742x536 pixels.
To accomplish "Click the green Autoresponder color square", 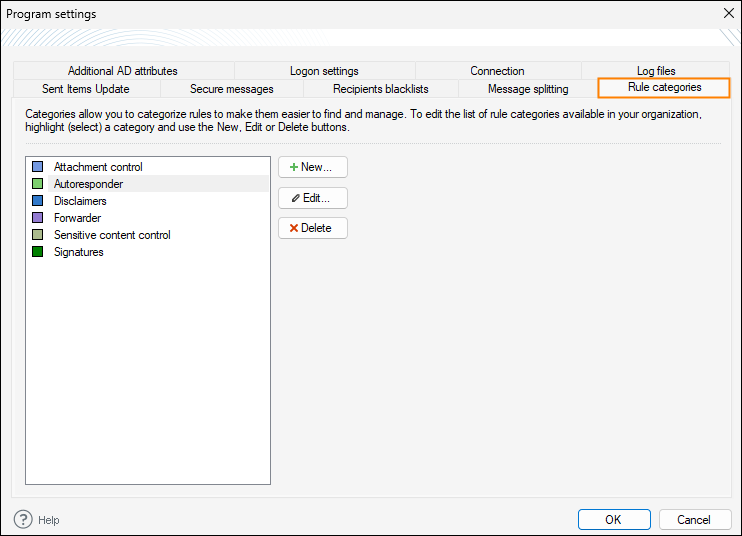I will tap(38, 184).
